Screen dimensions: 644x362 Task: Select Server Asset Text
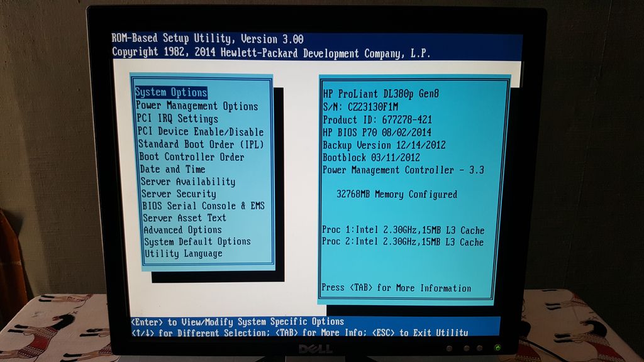coord(184,217)
